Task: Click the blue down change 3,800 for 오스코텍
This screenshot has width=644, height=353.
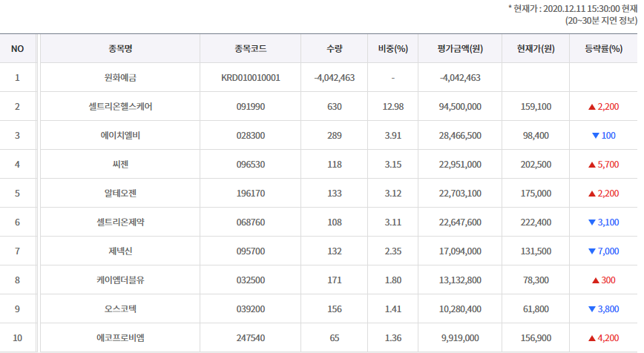Action: pos(604,309)
